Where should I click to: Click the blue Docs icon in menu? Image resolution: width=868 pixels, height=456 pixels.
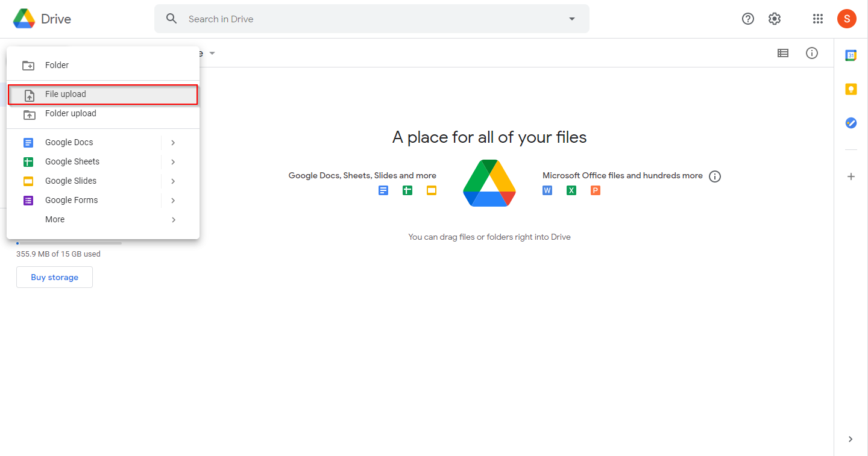click(28, 143)
